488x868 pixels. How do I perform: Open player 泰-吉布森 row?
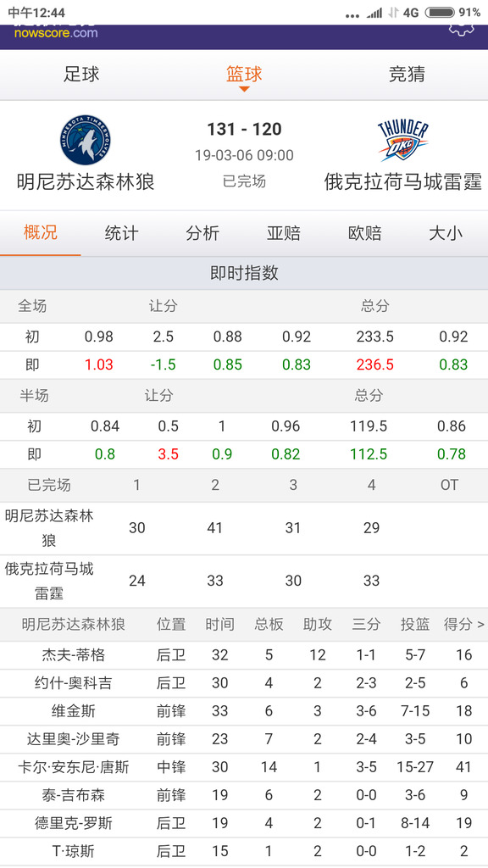coord(244,795)
